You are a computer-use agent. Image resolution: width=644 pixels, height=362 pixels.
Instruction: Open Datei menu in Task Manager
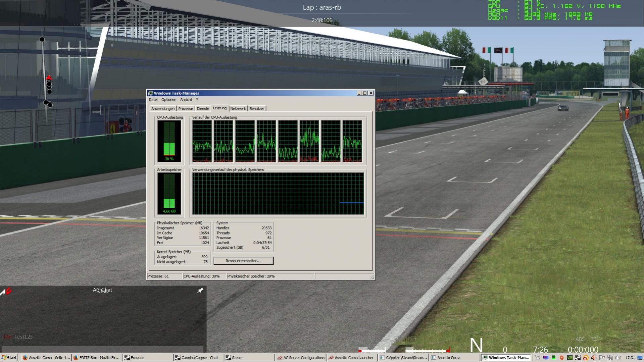153,100
